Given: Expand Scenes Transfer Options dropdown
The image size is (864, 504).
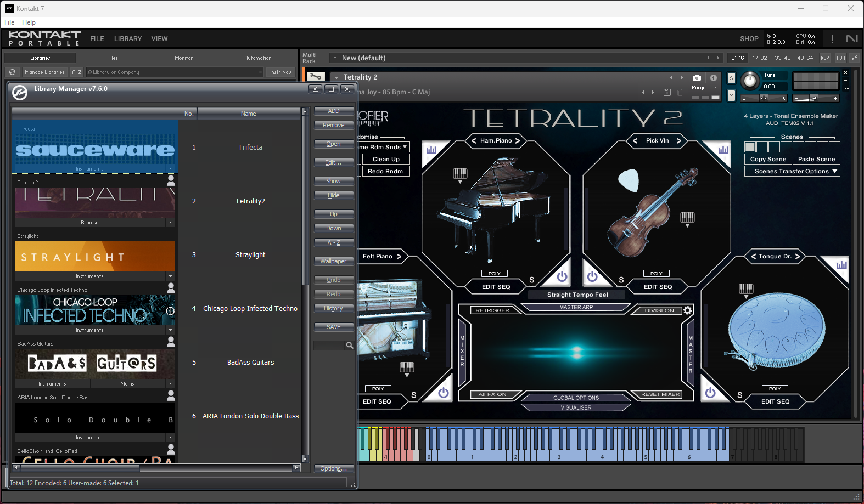Looking at the screenshot, I should tap(792, 171).
